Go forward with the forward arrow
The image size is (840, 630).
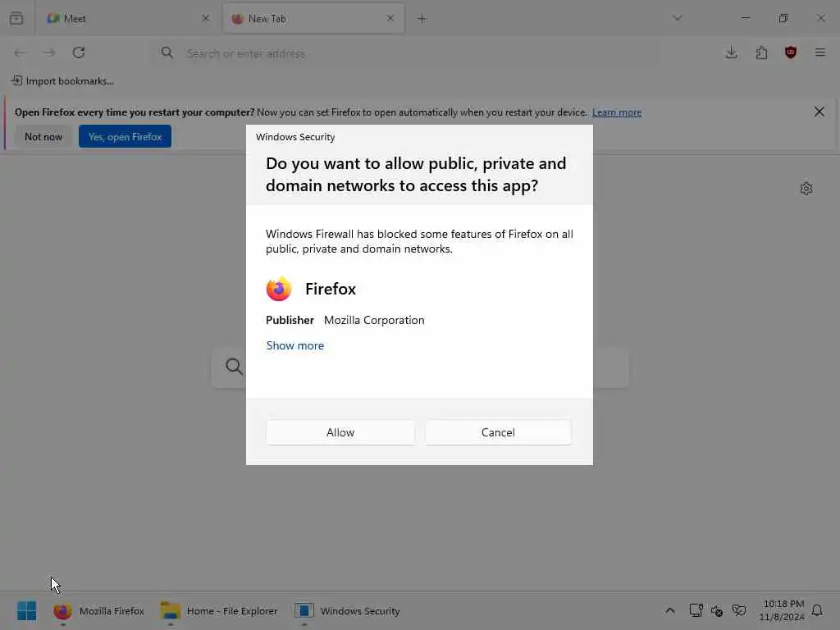pyautogui.click(x=49, y=52)
